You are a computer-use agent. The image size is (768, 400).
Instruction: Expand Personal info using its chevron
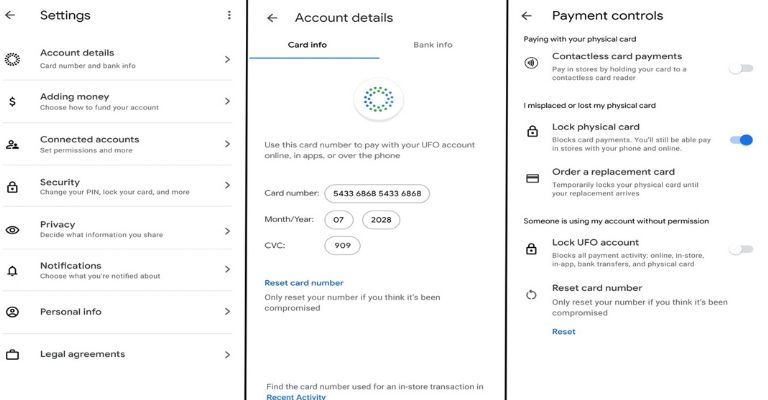coord(227,312)
